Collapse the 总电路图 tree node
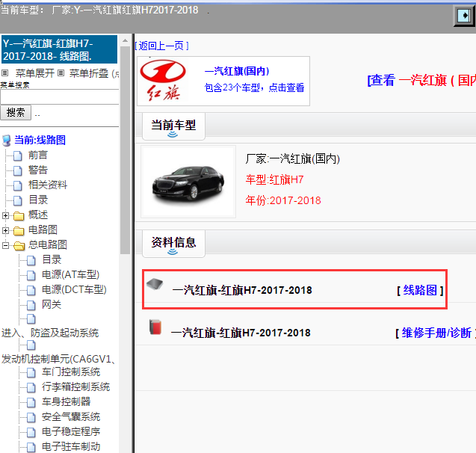 pos(5,245)
